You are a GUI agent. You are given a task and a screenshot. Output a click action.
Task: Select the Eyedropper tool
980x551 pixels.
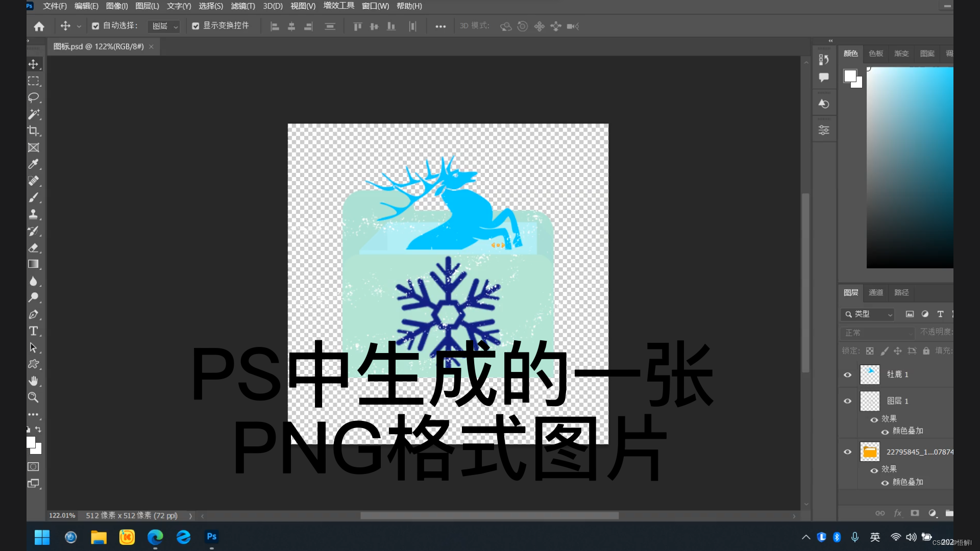tap(34, 164)
